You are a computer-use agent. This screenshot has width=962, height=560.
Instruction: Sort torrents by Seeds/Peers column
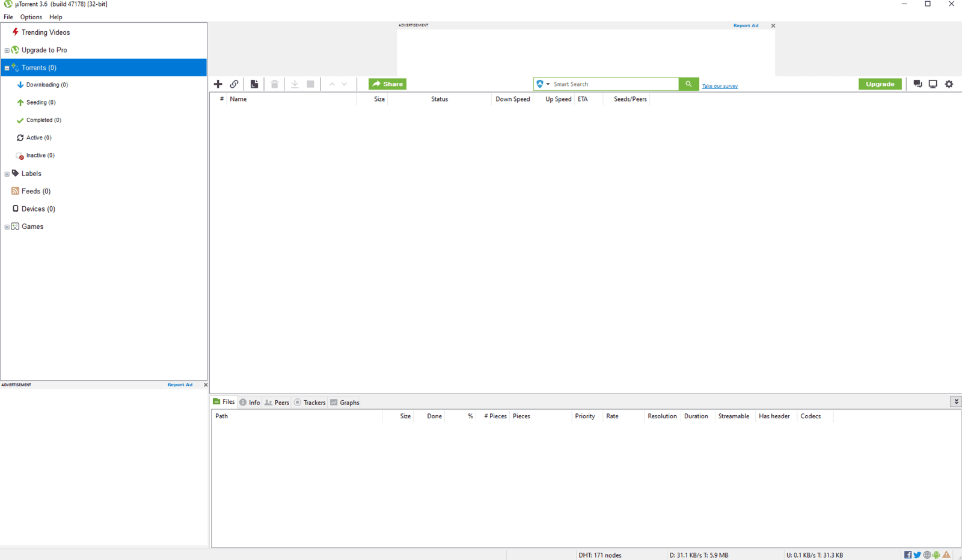tap(627, 99)
